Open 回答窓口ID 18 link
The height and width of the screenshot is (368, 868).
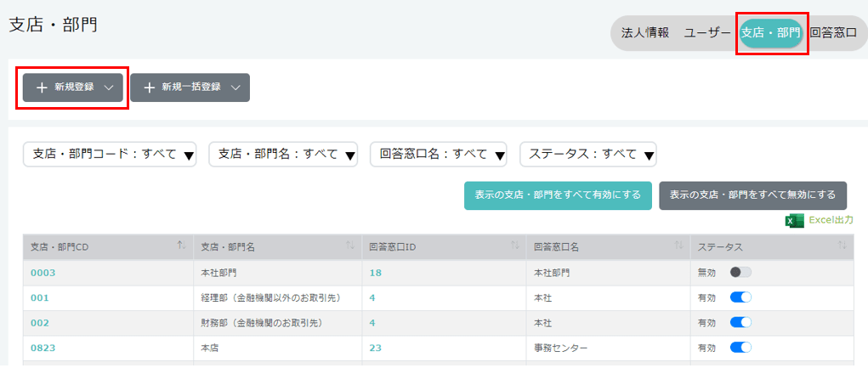pos(375,272)
